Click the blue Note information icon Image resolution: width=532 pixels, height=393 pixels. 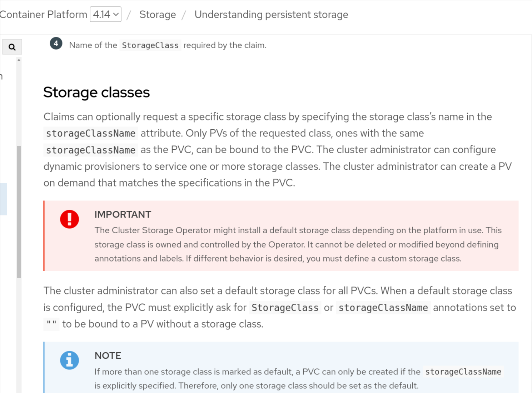point(69,360)
